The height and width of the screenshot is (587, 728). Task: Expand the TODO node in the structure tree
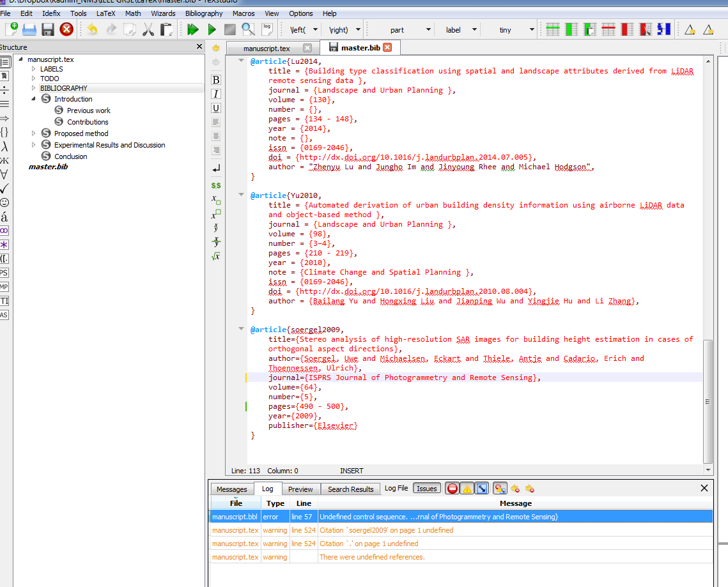click(x=33, y=79)
